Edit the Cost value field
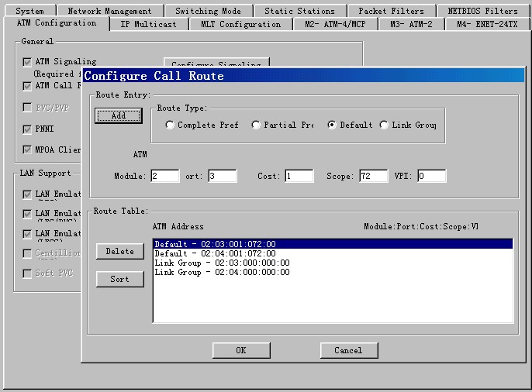Viewport: 532px width, 392px height. pyautogui.click(x=299, y=177)
